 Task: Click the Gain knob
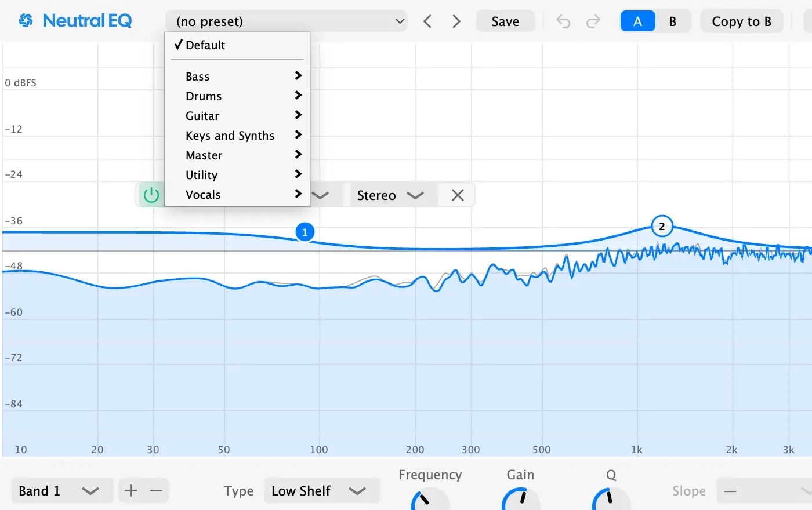pyautogui.click(x=521, y=500)
